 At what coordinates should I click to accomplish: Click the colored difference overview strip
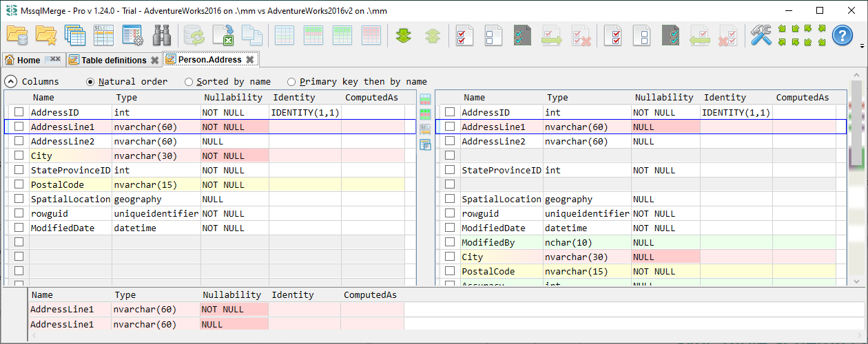point(857,179)
